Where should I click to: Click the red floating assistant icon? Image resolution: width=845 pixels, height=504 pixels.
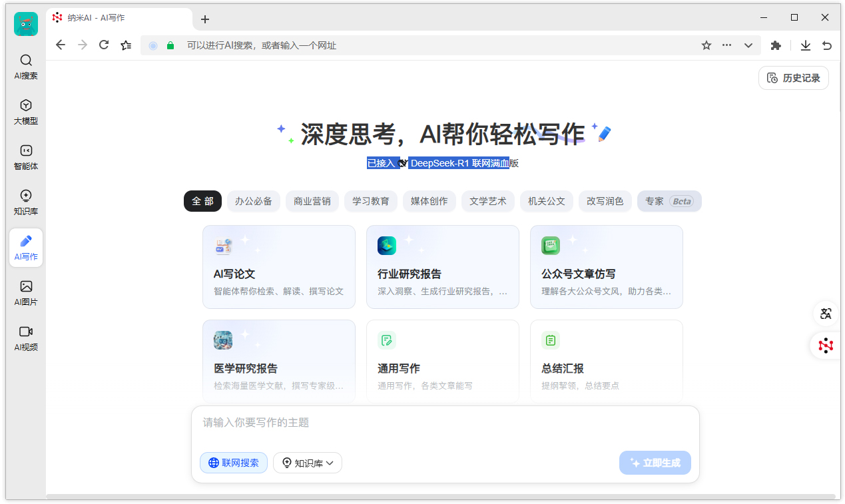(x=825, y=346)
